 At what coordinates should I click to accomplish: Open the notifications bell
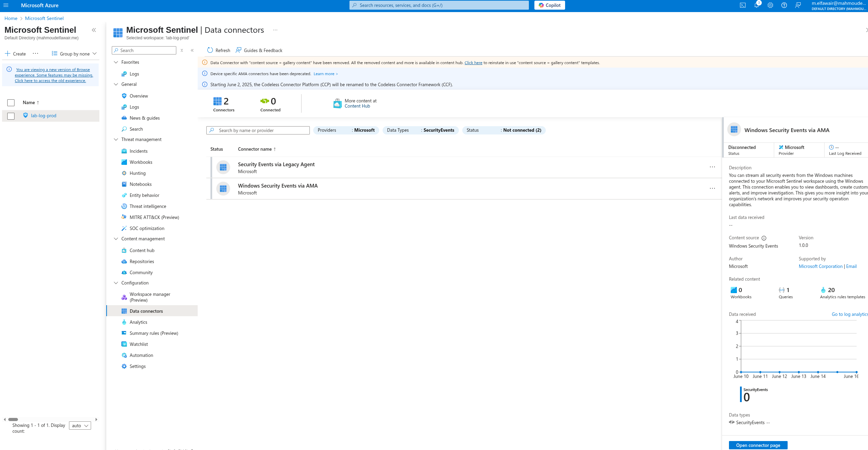point(757,5)
